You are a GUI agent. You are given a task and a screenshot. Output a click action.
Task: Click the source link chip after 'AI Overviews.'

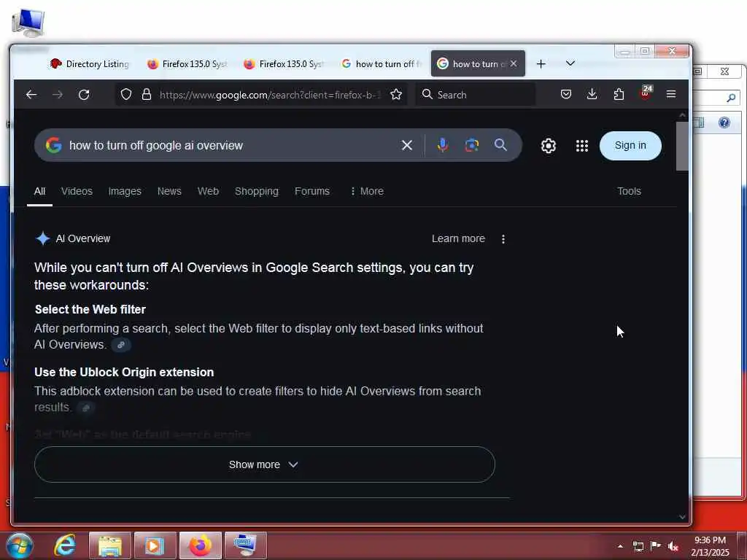pos(121,345)
